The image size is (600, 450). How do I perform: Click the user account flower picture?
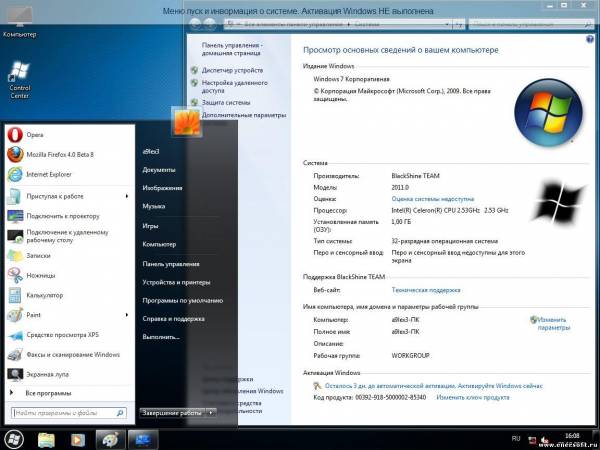(x=187, y=122)
